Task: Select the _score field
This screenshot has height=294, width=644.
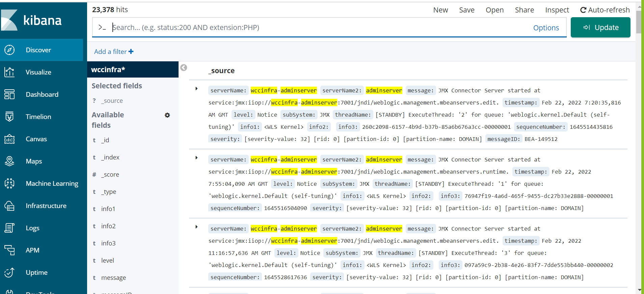Action: pyautogui.click(x=110, y=175)
